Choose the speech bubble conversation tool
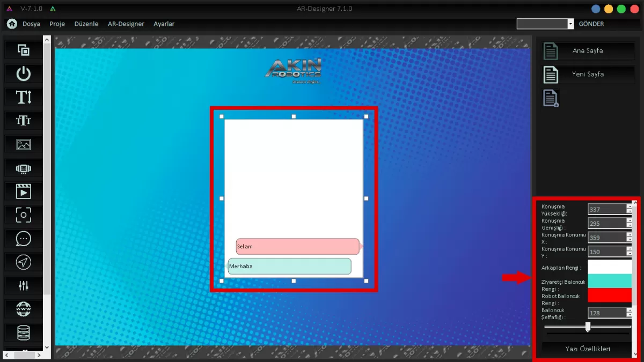The width and height of the screenshot is (644, 362). [24, 239]
